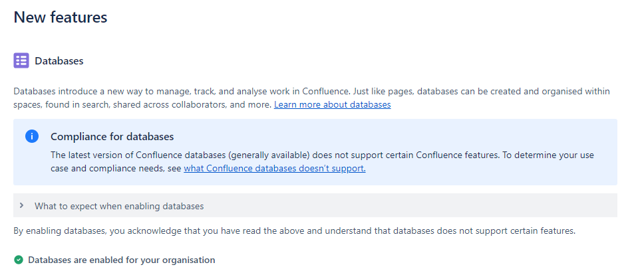Follow "what Confluence databases doesn't support" link

274,169
